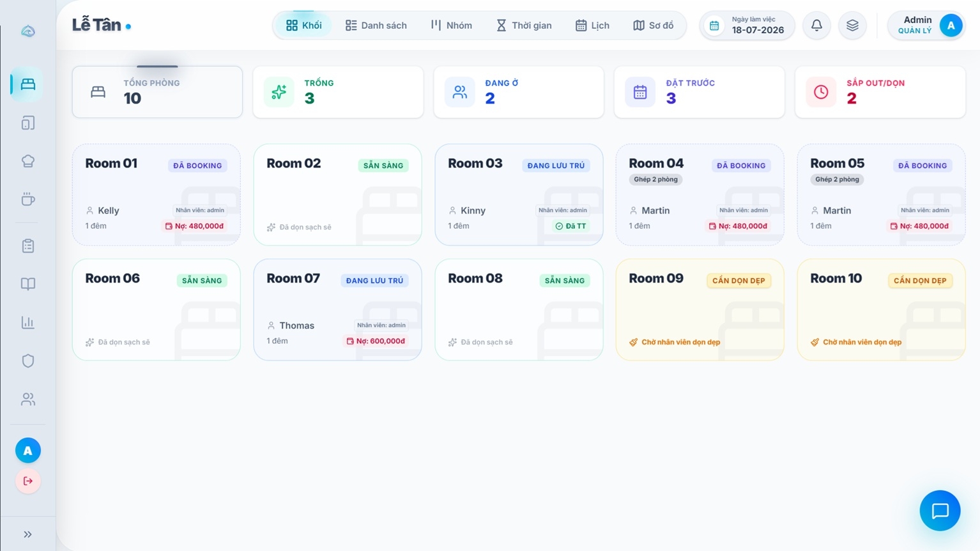This screenshot has width=980, height=551.
Task: Open the coffee cup services icon
Action: click(x=28, y=199)
